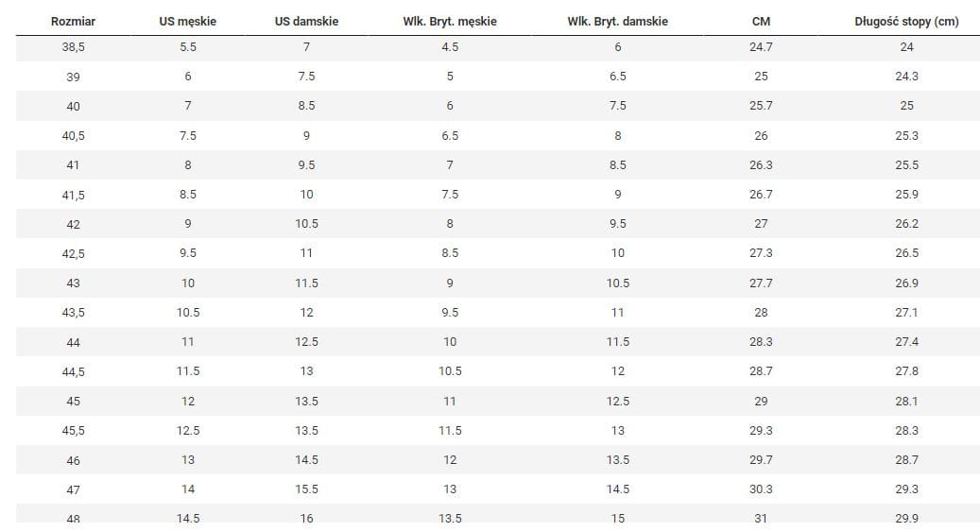Click the 24.7 value in CM column
Screen dimensions: 980x532
[761, 47]
